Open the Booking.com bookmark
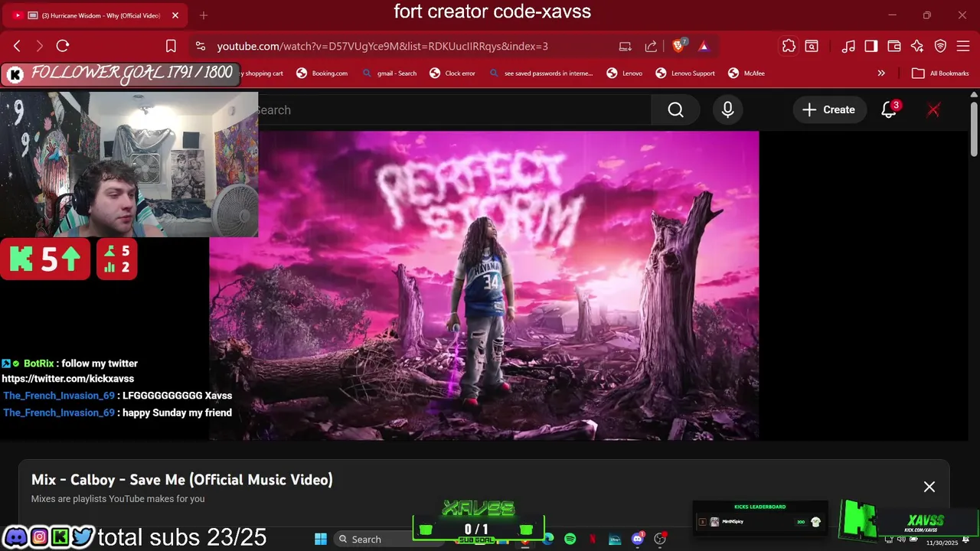 (322, 73)
